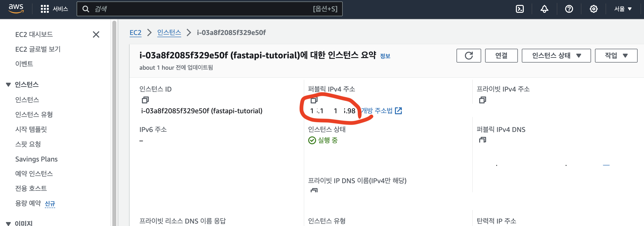This screenshot has height=226, width=644.
Task: Open the 인스턴스 상태 dropdown
Action: (556, 55)
